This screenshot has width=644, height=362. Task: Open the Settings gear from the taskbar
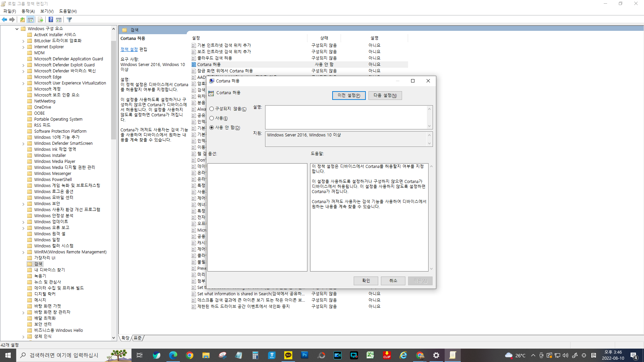[436, 355]
